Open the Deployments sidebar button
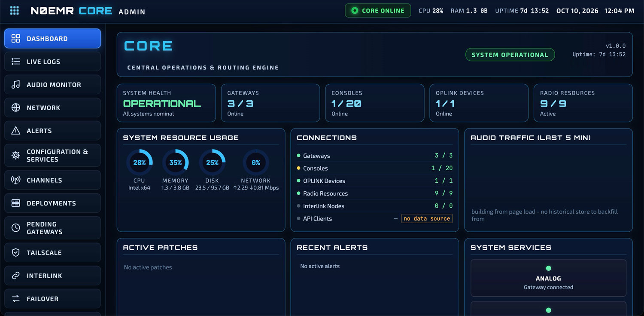644x316 pixels. (x=53, y=203)
